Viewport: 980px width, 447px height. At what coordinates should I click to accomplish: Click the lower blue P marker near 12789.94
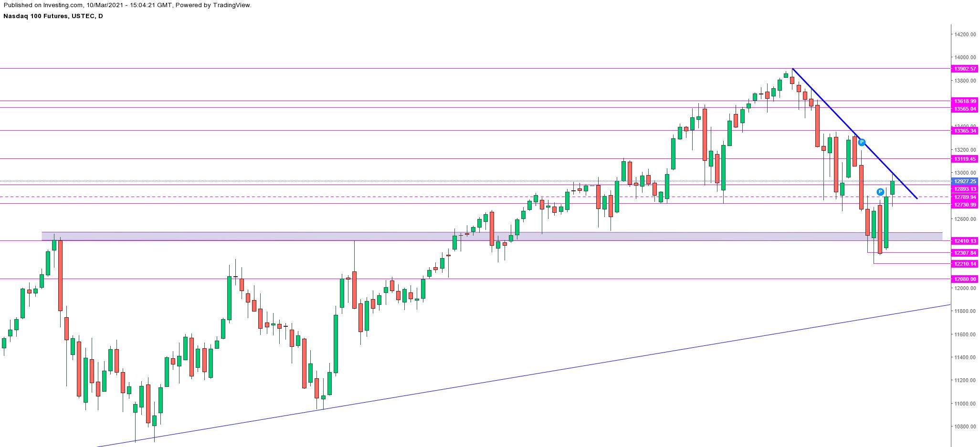tap(880, 192)
